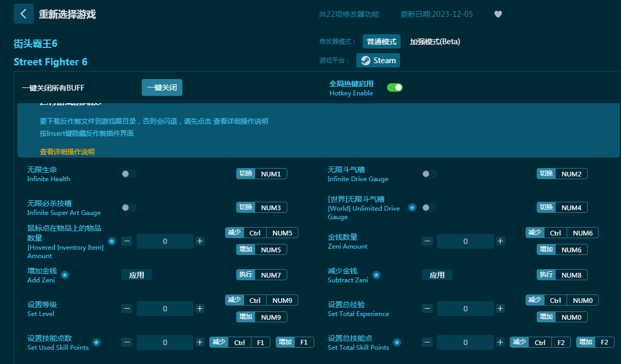Click Ctrl NUM6 decrease hotkey for Zeni Amount
The height and width of the screenshot is (364, 621).
pos(562,233)
